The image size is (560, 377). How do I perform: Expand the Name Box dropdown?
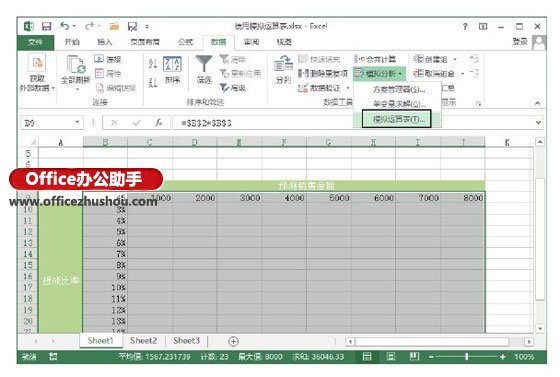(x=77, y=122)
